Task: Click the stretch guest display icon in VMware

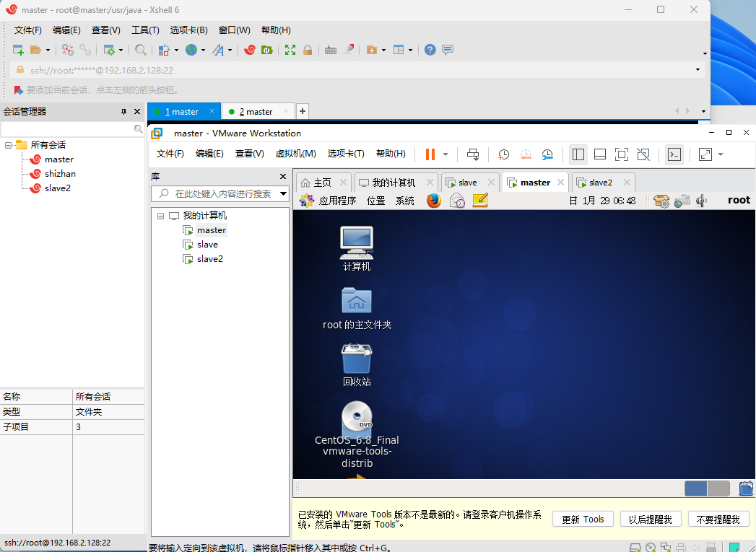Action: click(x=705, y=154)
